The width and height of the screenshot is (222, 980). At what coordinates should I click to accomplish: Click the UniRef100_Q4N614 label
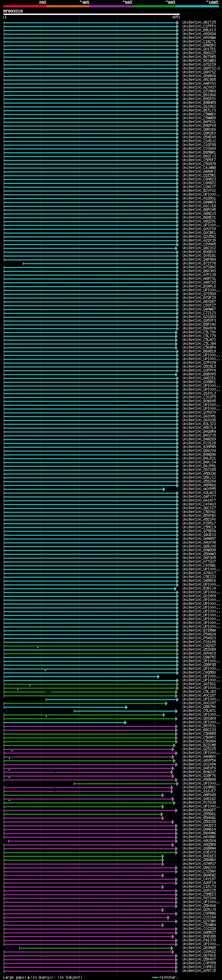point(199,829)
